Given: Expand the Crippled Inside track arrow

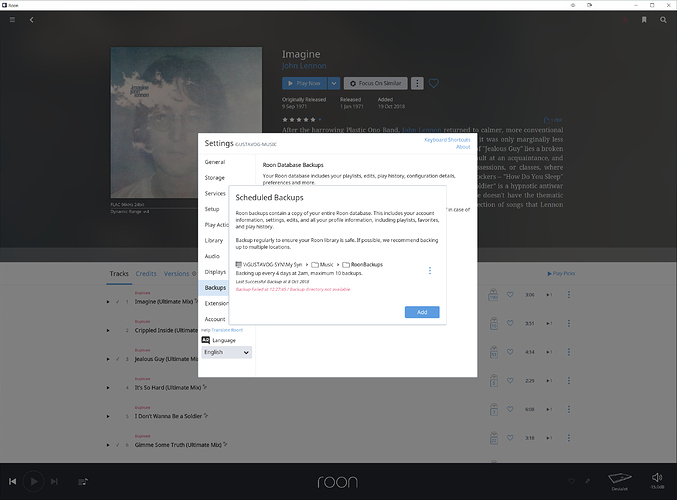Looking at the screenshot, I should pos(108,330).
